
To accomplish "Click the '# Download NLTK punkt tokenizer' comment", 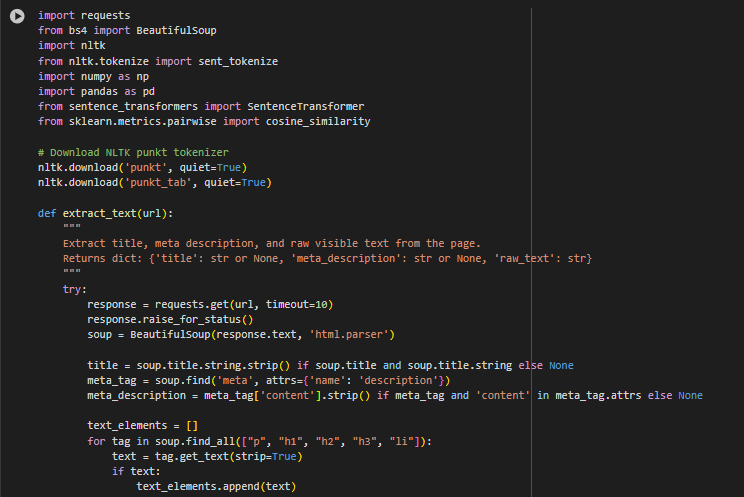I will click(x=133, y=152).
